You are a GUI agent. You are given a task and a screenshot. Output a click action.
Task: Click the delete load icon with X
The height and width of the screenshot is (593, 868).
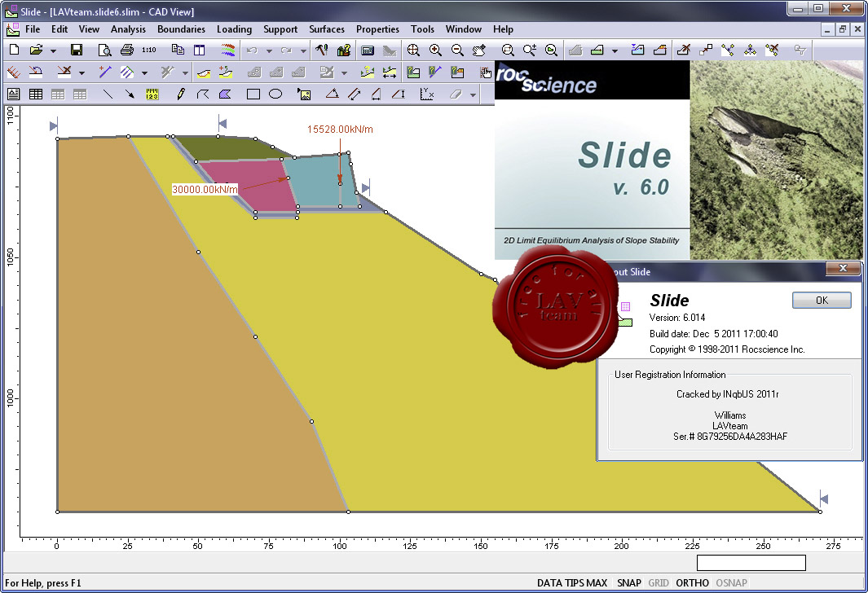pos(64,72)
